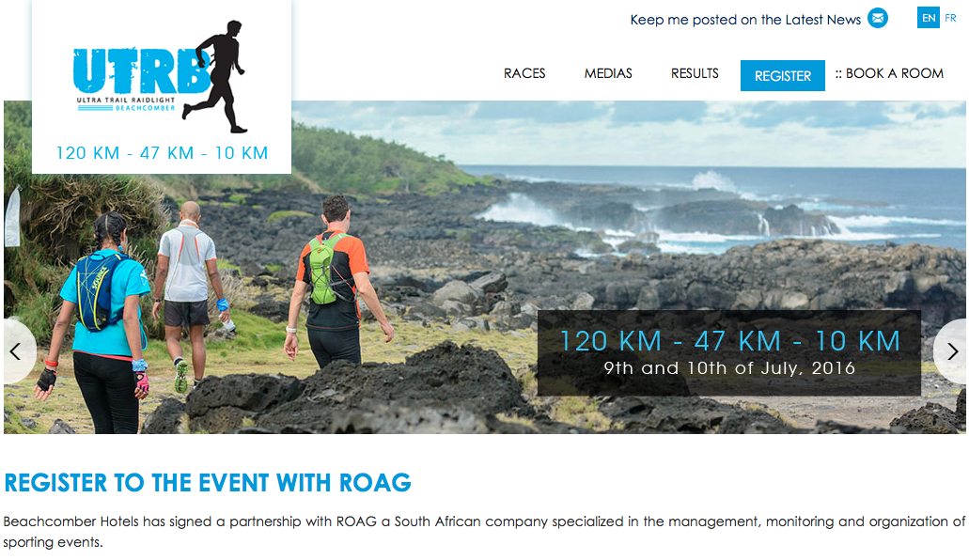The image size is (969, 560).
Task: Switch language to FR
Action: coord(950,18)
